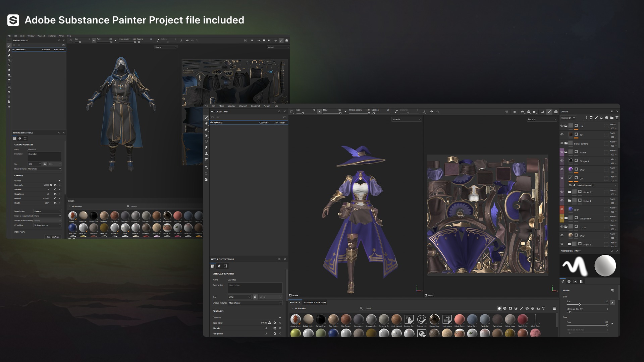Click Bake Mesh Maps in back window
This screenshot has height=362, width=644.
[x=53, y=237]
